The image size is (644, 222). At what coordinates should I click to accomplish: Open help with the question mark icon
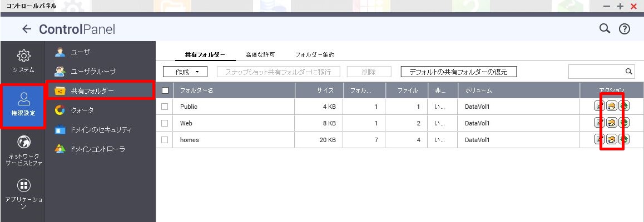coord(625,29)
